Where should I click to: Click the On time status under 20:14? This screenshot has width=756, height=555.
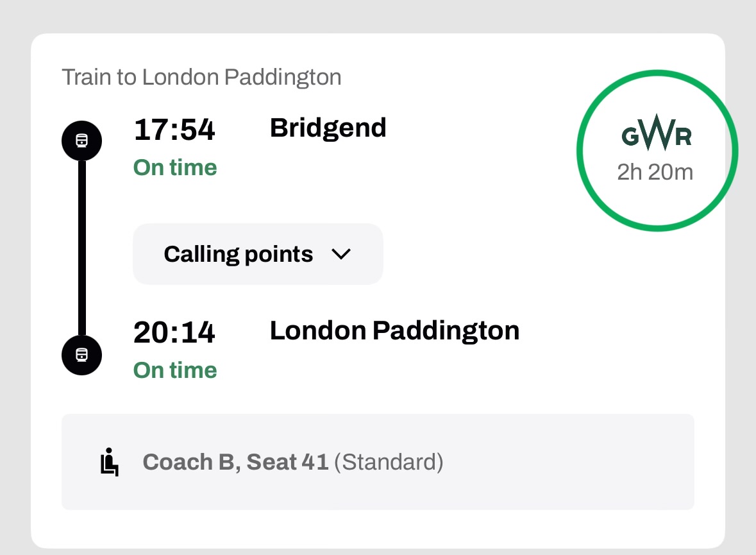pyautogui.click(x=175, y=370)
